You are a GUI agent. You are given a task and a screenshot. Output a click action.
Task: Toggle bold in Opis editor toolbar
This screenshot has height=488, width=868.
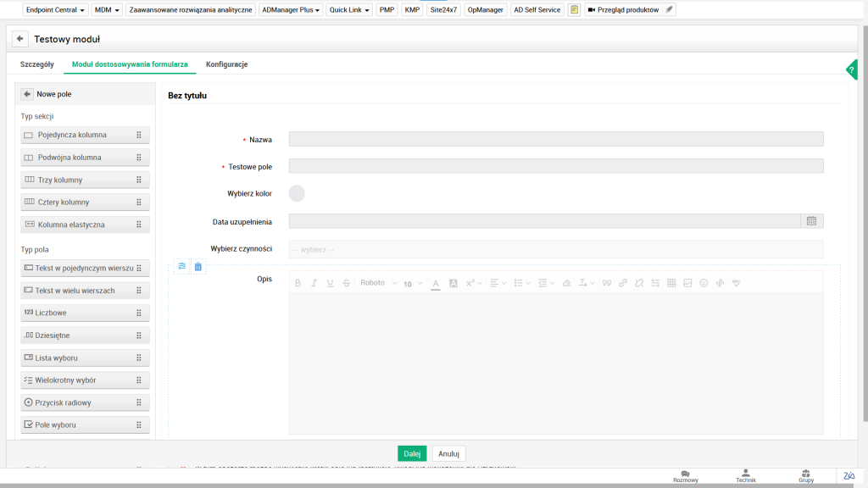[298, 283]
